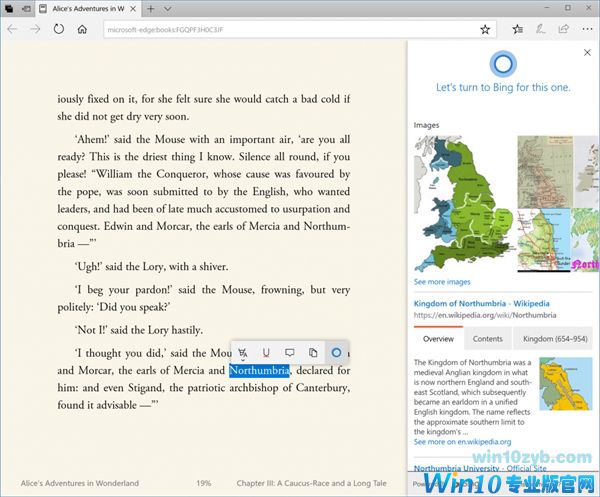The image size is (600, 497).
Task: Copy the selected text with the copy icon
Action: coord(313,352)
